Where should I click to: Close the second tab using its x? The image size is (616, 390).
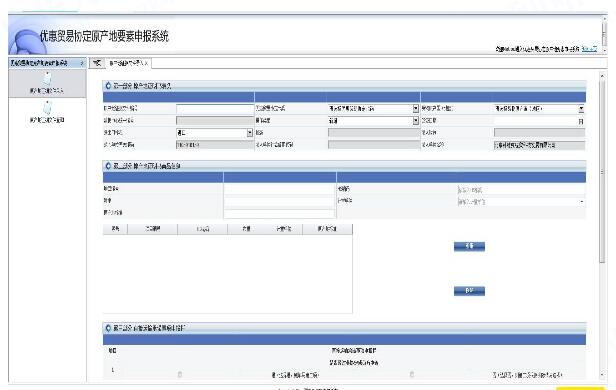(146, 63)
